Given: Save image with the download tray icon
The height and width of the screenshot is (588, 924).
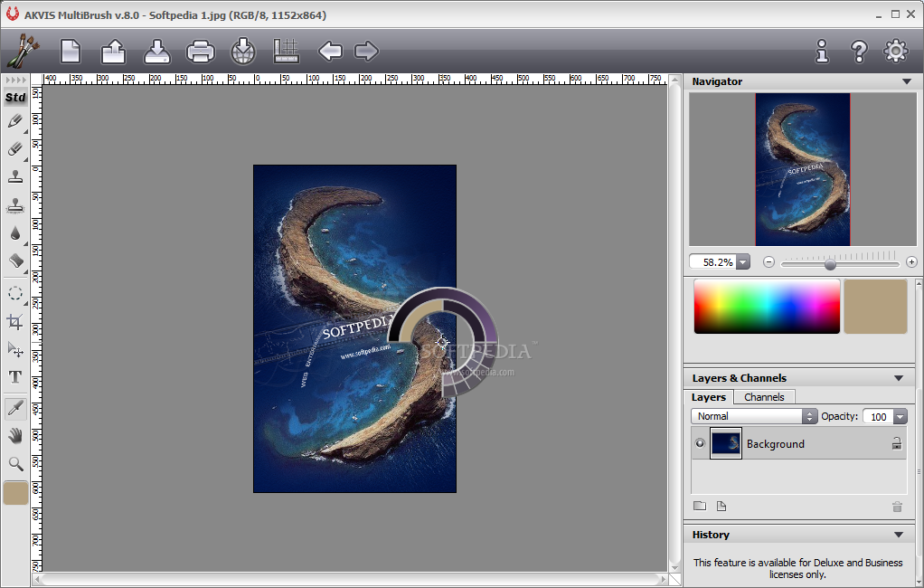Looking at the screenshot, I should [x=156, y=52].
